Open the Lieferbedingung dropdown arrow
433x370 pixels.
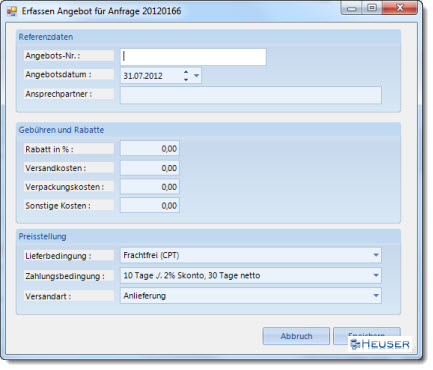point(376,255)
